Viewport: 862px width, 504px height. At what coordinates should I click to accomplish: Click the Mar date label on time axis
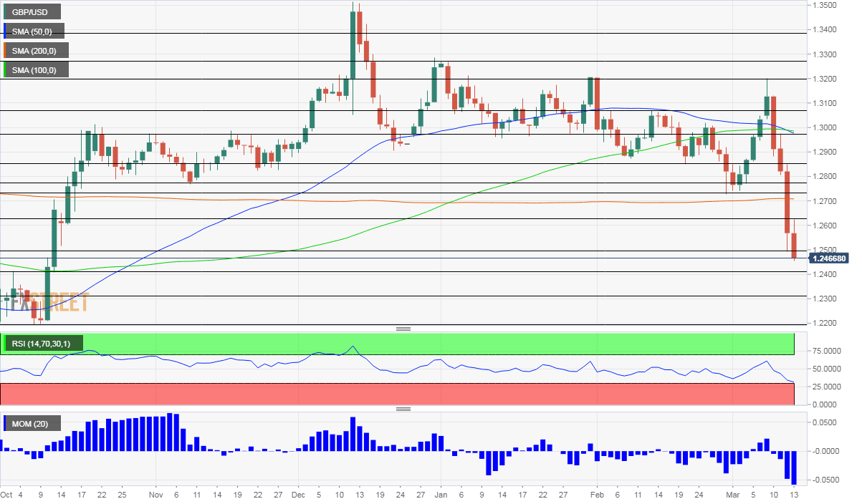tap(734, 495)
